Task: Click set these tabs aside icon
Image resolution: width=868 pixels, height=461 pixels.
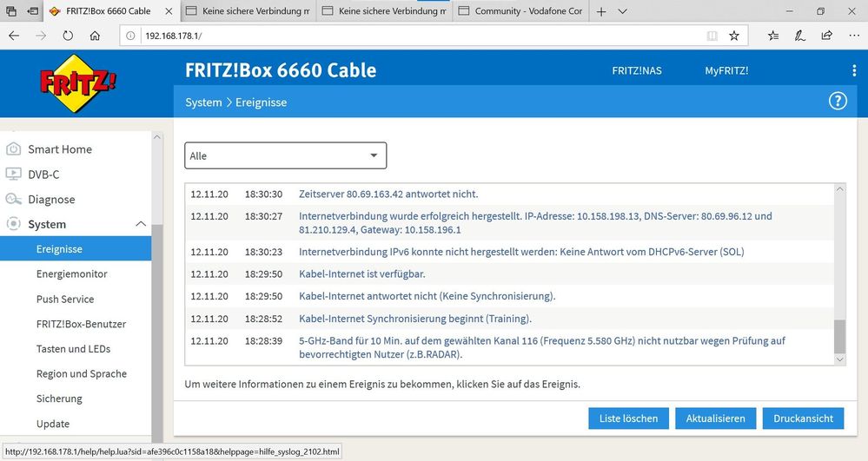Action: pos(33,11)
